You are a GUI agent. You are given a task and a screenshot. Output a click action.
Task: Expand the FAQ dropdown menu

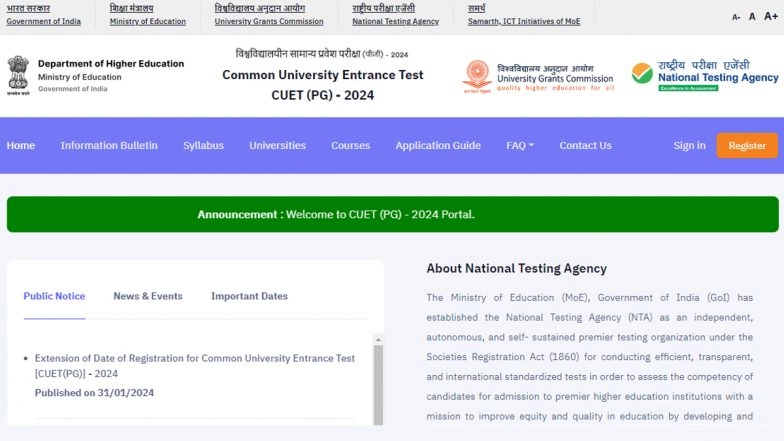coord(520,146)
